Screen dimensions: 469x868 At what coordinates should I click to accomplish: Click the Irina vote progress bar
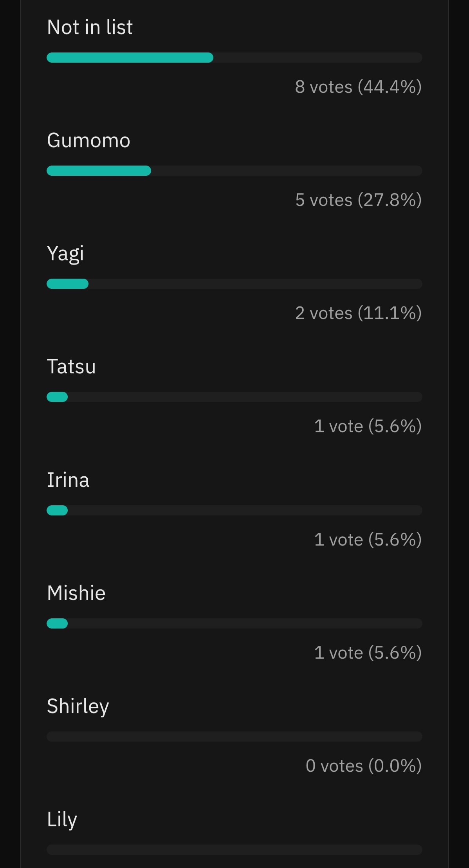(x=234, y=510)
